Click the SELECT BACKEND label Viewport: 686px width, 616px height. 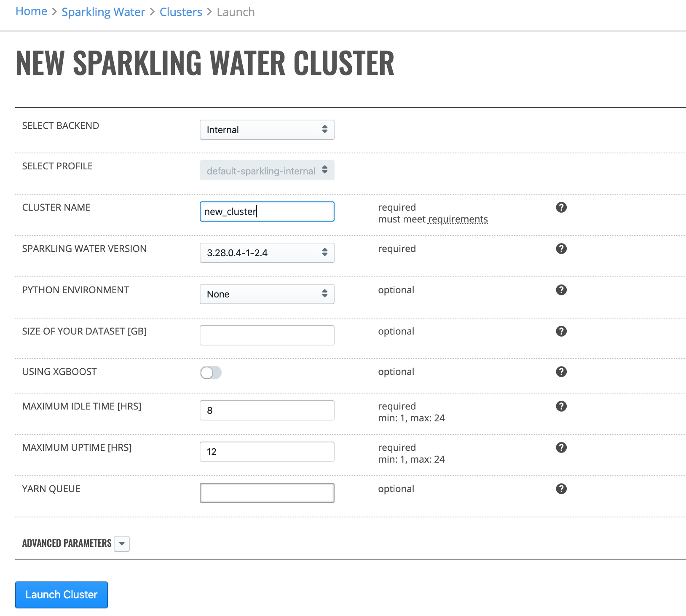(x=61, y=126)
